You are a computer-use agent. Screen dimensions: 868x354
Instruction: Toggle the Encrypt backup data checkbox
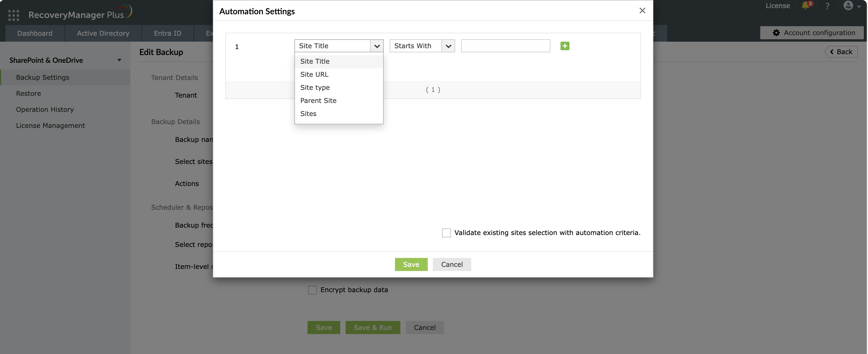coord(312,290)
